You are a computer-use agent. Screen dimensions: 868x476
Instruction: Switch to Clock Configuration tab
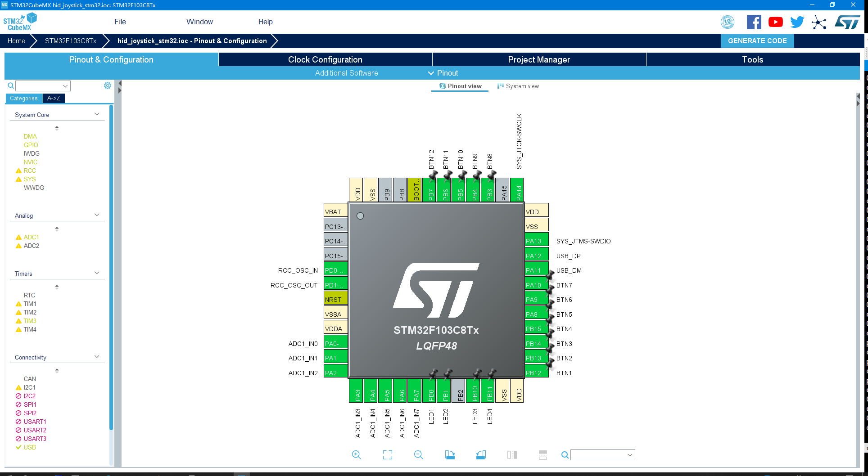coord(325,59)
